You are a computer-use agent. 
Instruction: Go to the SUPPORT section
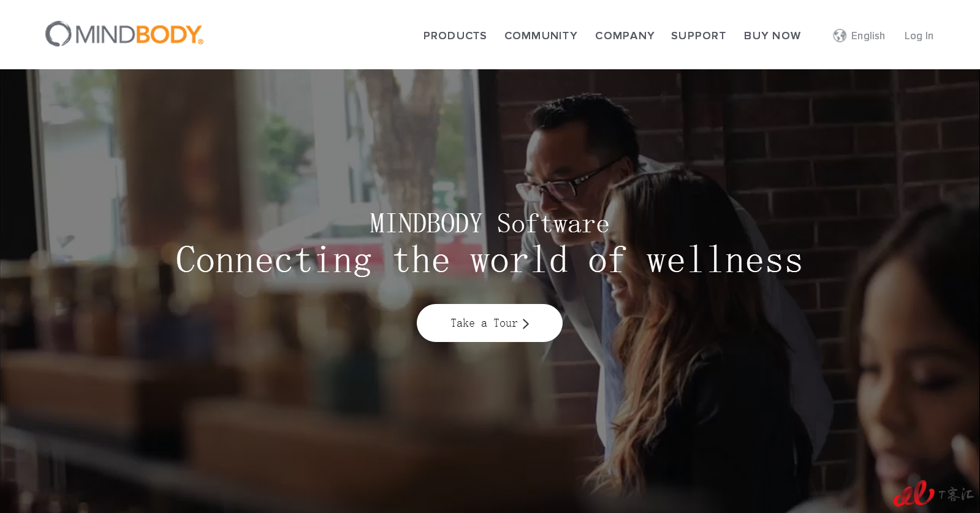698,36
